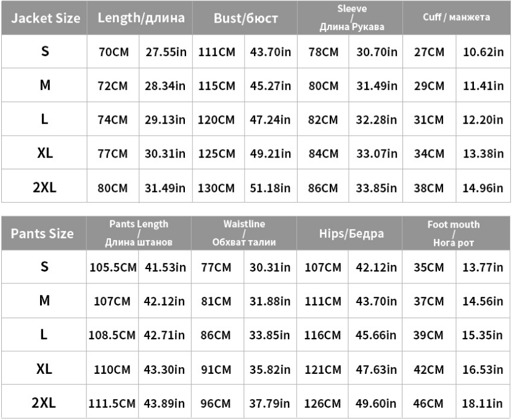Click the Jacket Size header cell

coord(45,18)
